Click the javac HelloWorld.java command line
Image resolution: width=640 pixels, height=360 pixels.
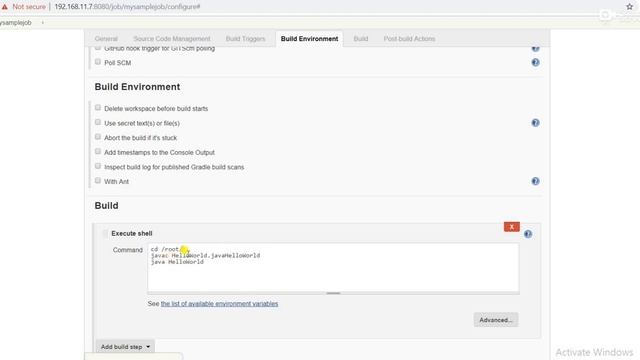tap(205, 256)
